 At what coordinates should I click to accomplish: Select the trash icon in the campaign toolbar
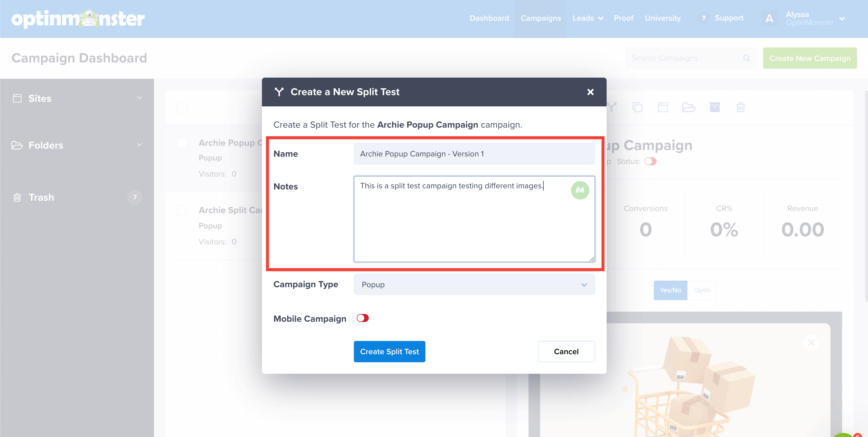tap(741, 107)
